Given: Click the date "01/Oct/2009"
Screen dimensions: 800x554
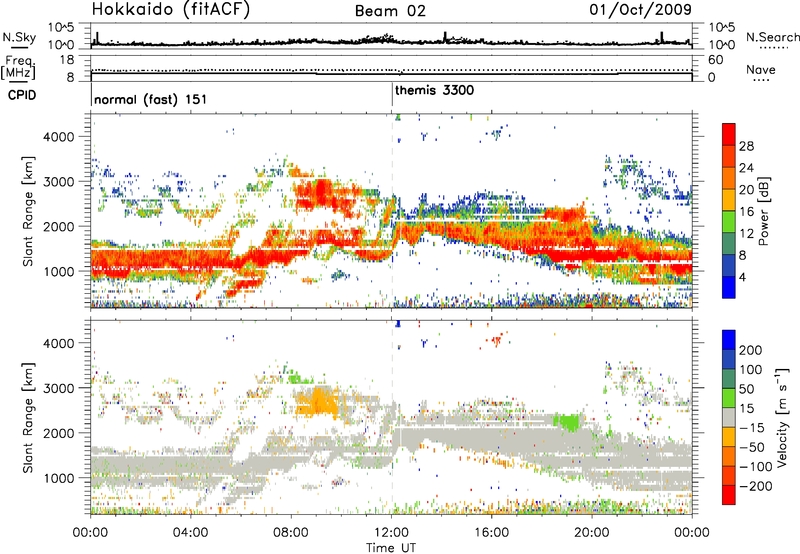Looking at the screenshot, I should click(x=641, y=10).
